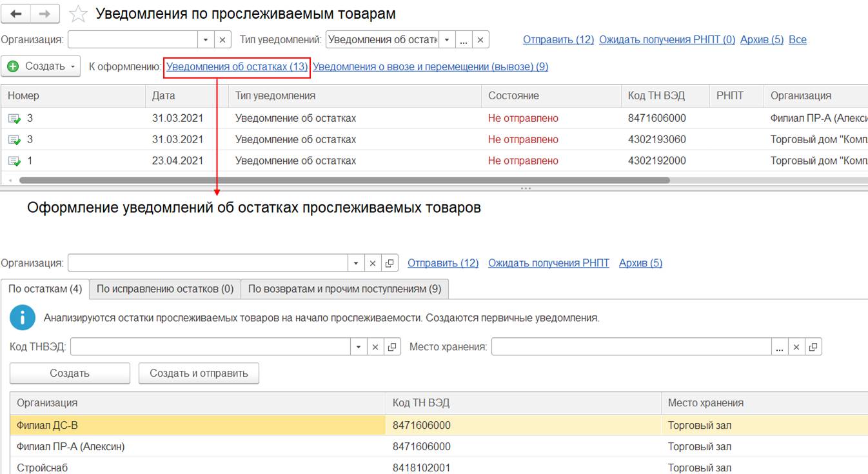Image resolution: width=868 pixels, height=474 pixels.
Task: Clear the Место хранения field
Action: pos(796,347)
